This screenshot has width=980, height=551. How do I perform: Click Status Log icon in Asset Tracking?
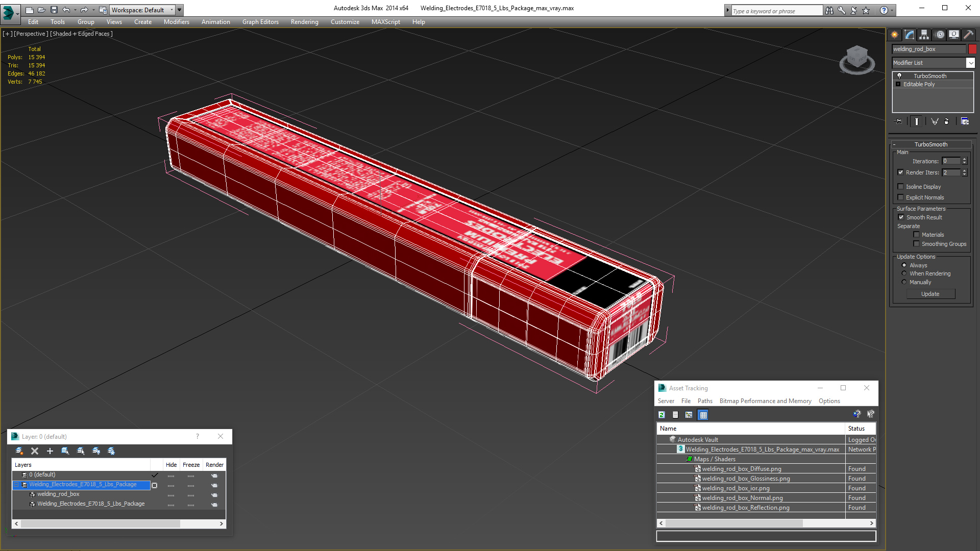675,415
